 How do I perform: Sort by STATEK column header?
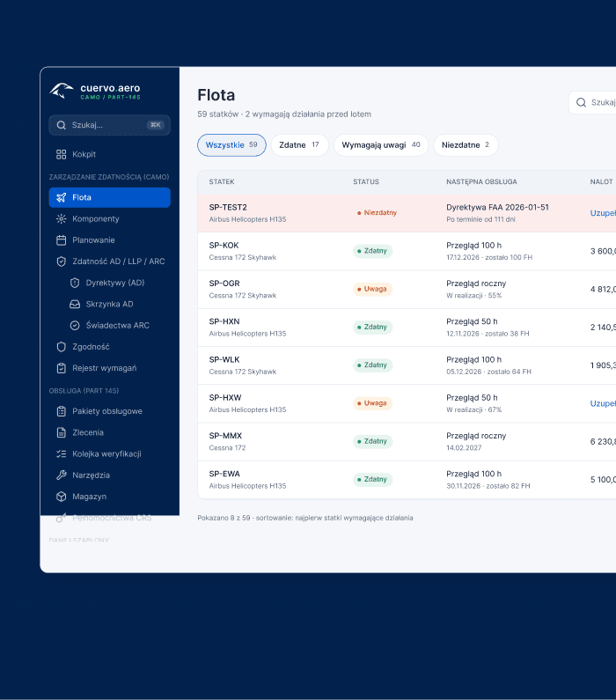[x=222, y=181]
